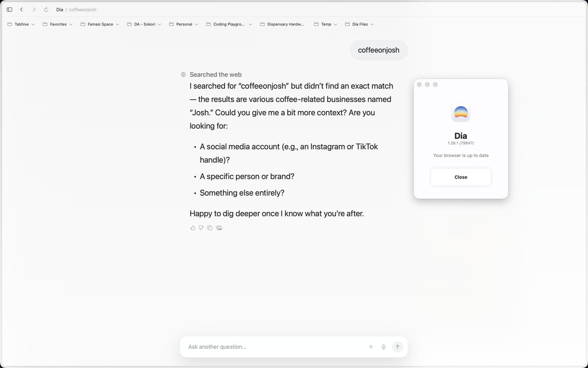Add an attachment with the plus icon

[371, 346]
